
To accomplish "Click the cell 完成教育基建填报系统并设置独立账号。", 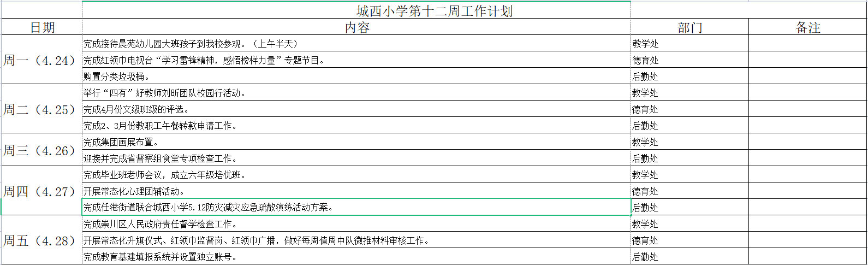I will point(356,256).
